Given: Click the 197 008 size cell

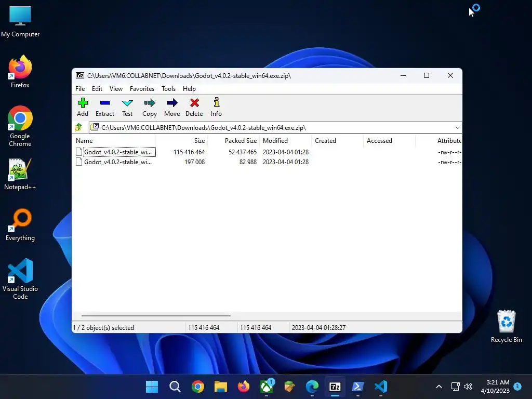Looking at the screenshot, I should click(195, 162).
